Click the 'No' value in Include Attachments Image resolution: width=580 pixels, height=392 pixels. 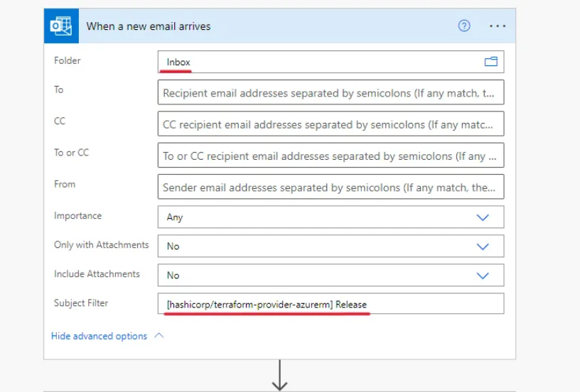pos(173,276)
